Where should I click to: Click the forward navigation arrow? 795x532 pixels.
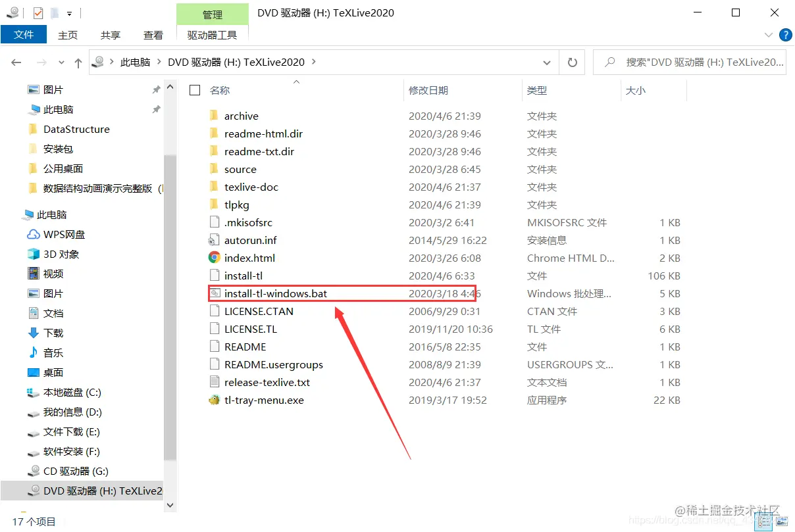pyautogui.click(x=41, y=62)
